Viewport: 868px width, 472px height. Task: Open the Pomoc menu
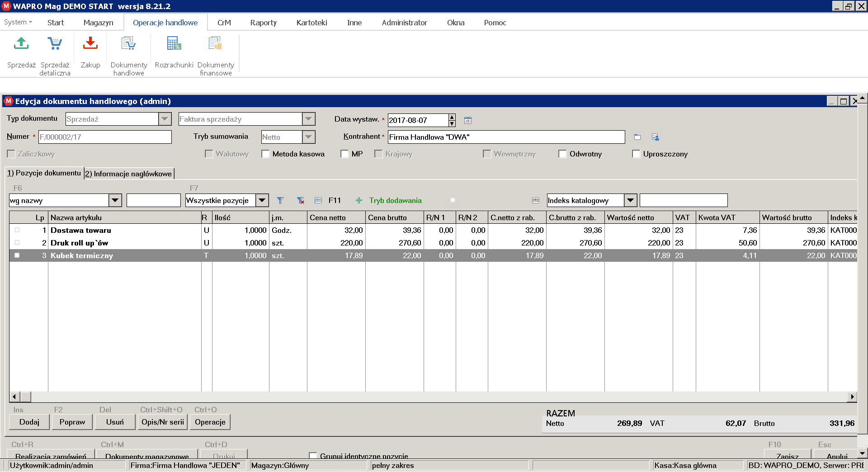tap(495, 23)
